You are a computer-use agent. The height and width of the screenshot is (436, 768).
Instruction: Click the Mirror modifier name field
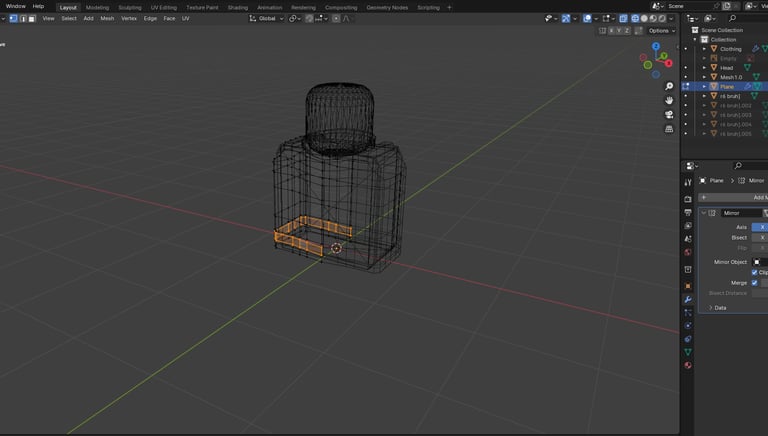click(740, 213)
